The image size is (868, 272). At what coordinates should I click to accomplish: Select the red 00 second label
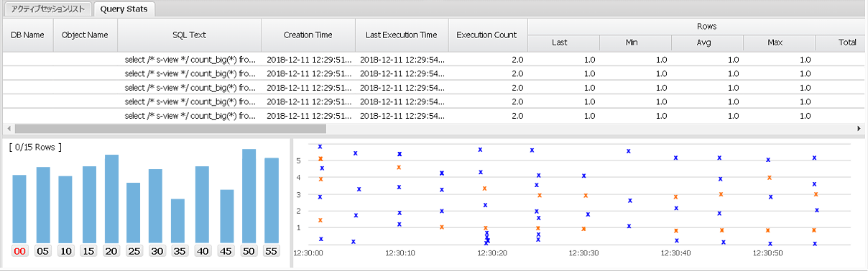click(19, 252)
